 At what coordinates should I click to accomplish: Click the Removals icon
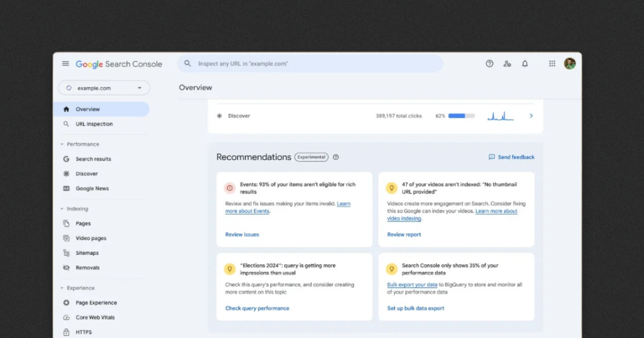click(x=67, y=268)
